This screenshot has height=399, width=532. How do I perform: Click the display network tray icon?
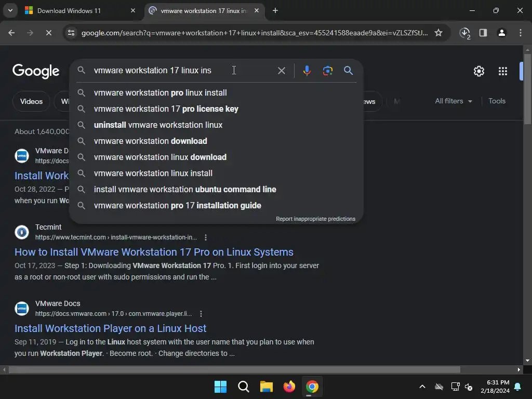pos(455,387)
